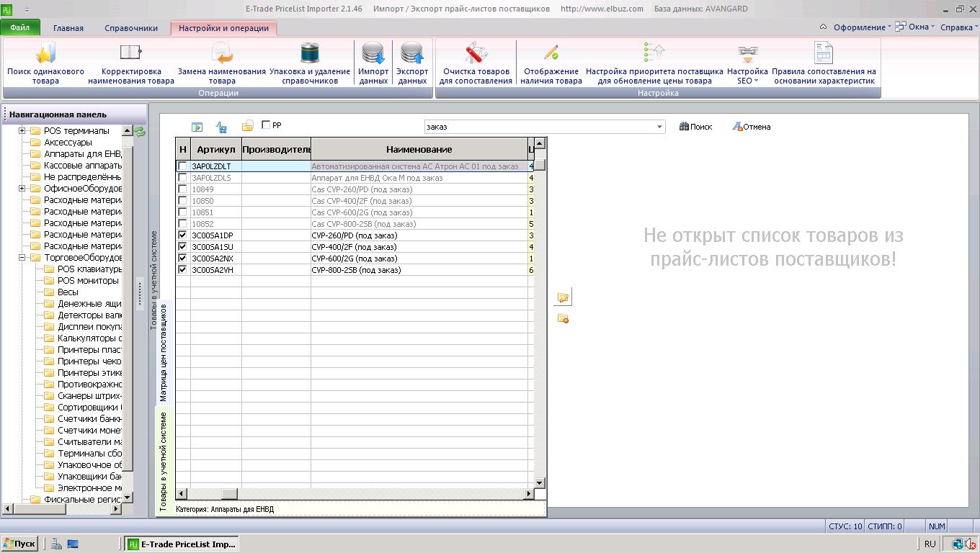Click the green refresh icon beside navigation tree
The width and height of the screenshot is (980, 553).
[x=140, y=132]
